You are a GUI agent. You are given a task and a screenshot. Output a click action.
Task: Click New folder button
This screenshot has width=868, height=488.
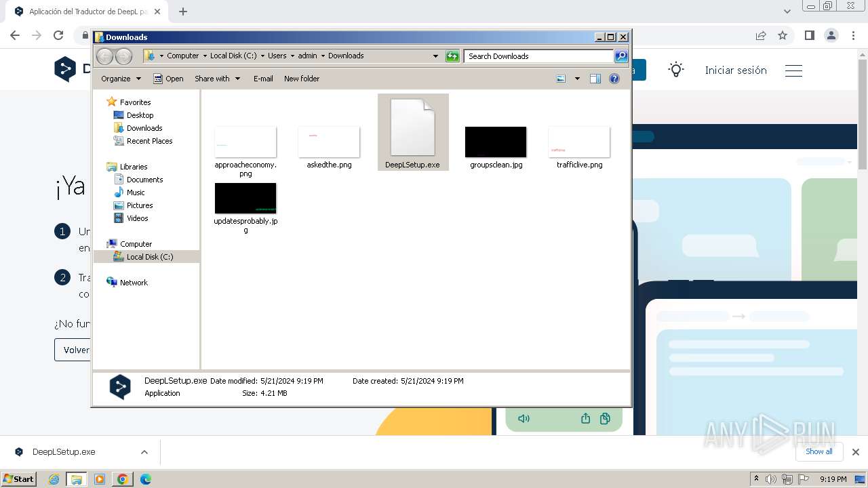tap(302, 79)
